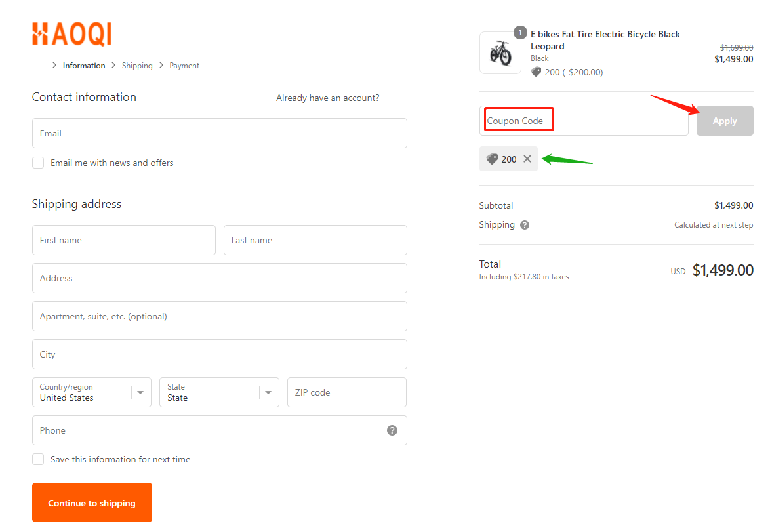Click the product title E bikes Fat Tire

click(x=605, y=40)
